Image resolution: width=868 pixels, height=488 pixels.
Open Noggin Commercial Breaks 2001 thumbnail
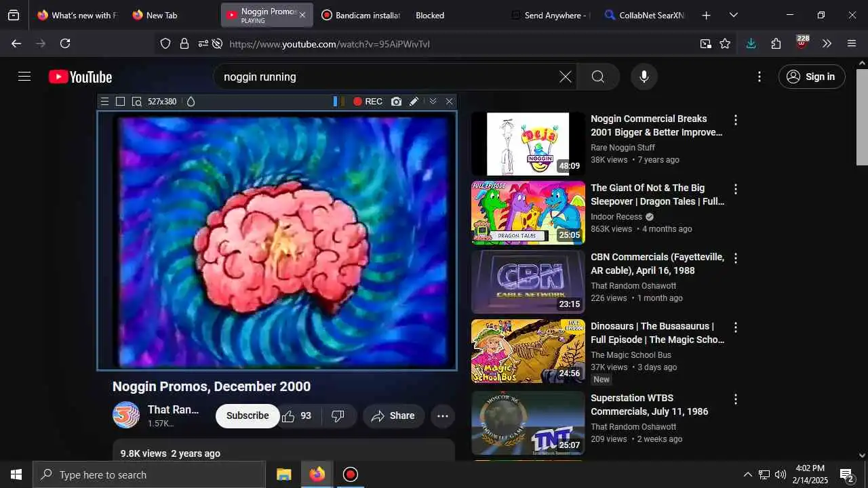click(528, 144)
